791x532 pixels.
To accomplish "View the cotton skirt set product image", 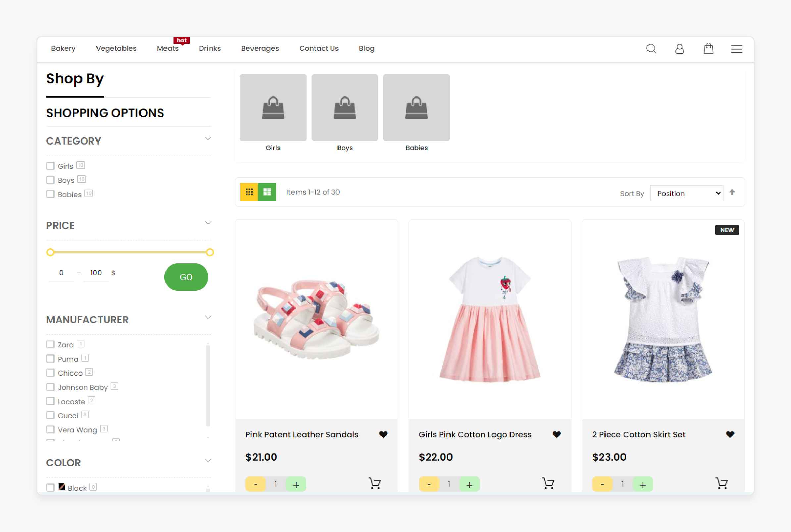I will tap(663, 319).
